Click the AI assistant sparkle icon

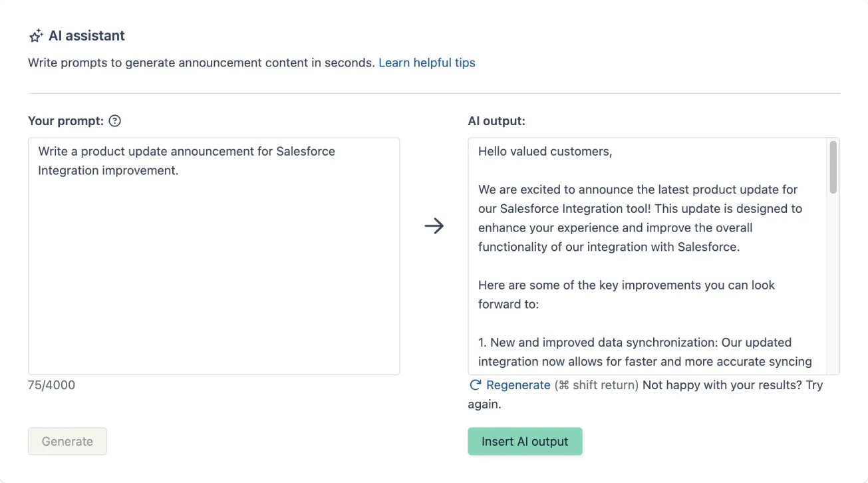click(x=35, y=35)
